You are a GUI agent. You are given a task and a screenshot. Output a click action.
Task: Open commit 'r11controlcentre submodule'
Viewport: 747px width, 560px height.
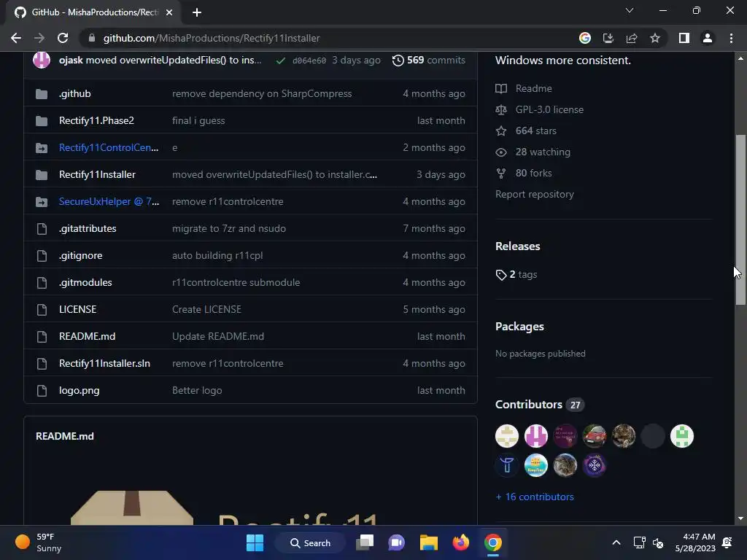[236, 282]
